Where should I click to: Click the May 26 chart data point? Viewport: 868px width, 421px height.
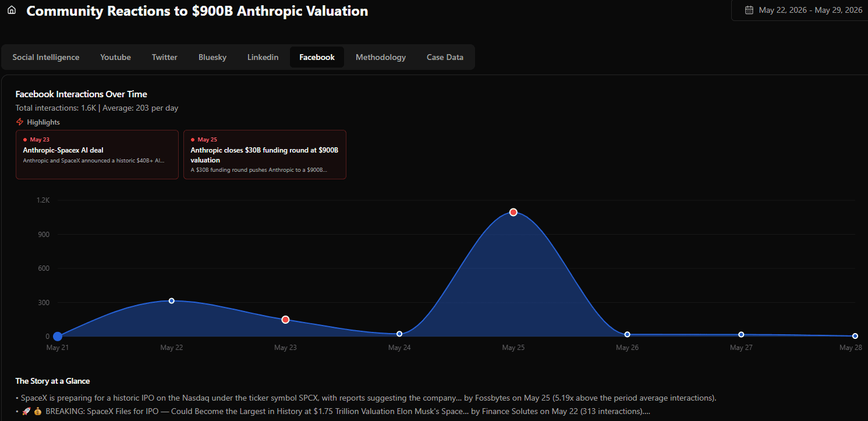pyautogui.click(x=627, y=334)
